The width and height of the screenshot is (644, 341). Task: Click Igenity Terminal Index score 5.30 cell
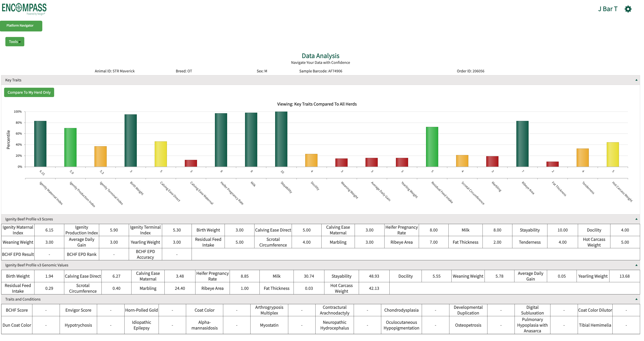177,230
